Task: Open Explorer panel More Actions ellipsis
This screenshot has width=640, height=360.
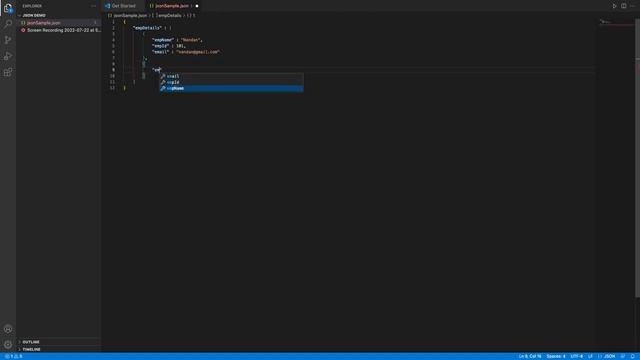Action: 93,6
